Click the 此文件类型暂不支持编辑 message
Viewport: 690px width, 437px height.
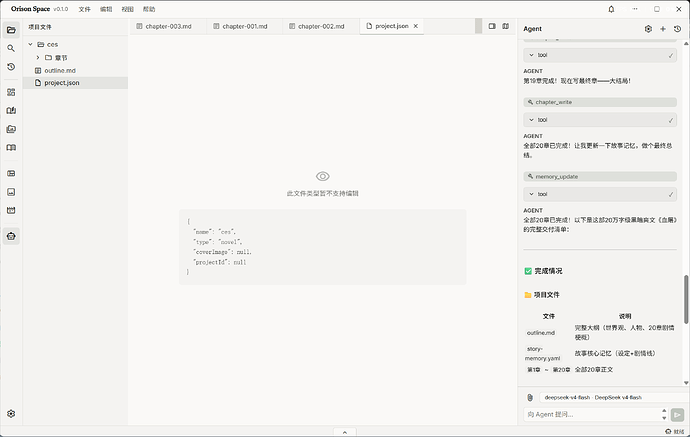tap(323, 193)
